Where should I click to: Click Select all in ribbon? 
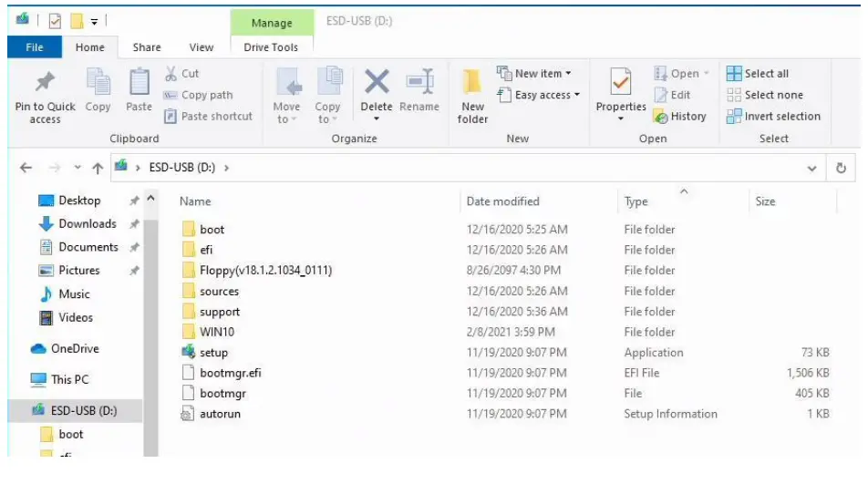coord(758,73)
